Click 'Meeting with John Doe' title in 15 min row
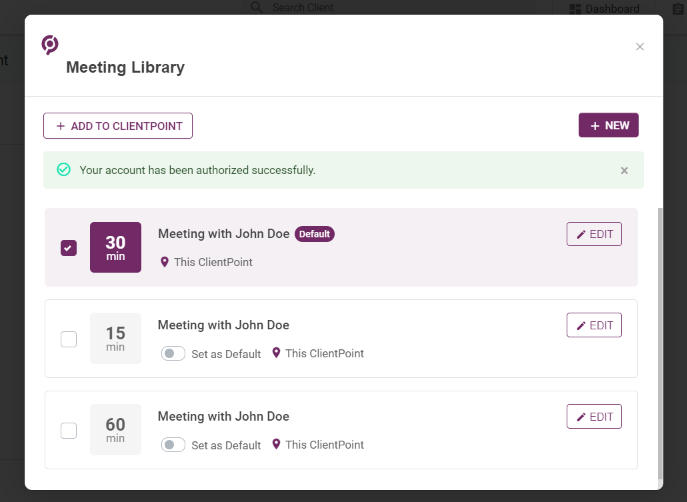This screenshot has height=502, width=687. 223,325
